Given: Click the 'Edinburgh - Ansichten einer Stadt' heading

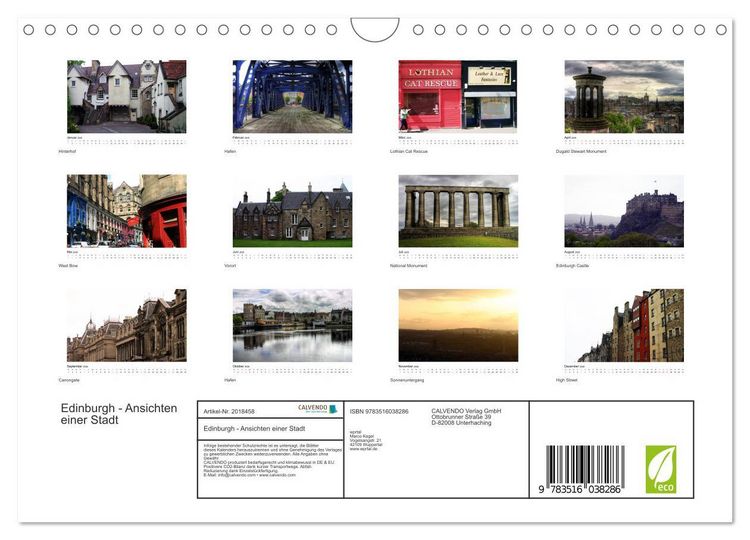Looking at the screenshot, I should click(119, 414).
